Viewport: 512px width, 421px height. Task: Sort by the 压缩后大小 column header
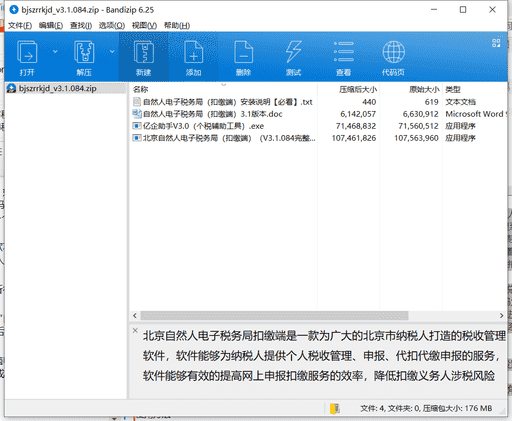coord(358,89)
